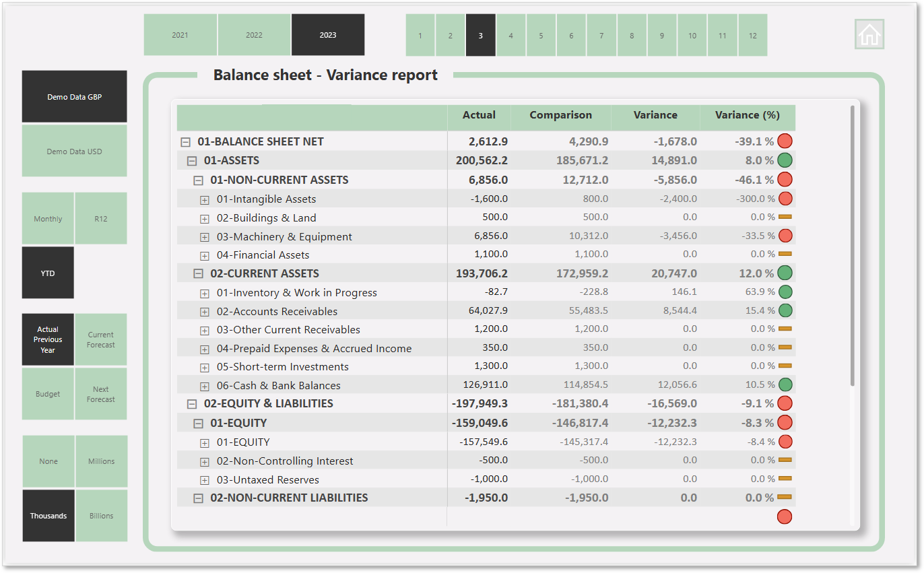Click orange bar for 02-NON-CURRENT LIABILITIES
This screenshot has height=573, width=924.
[784, 497]
